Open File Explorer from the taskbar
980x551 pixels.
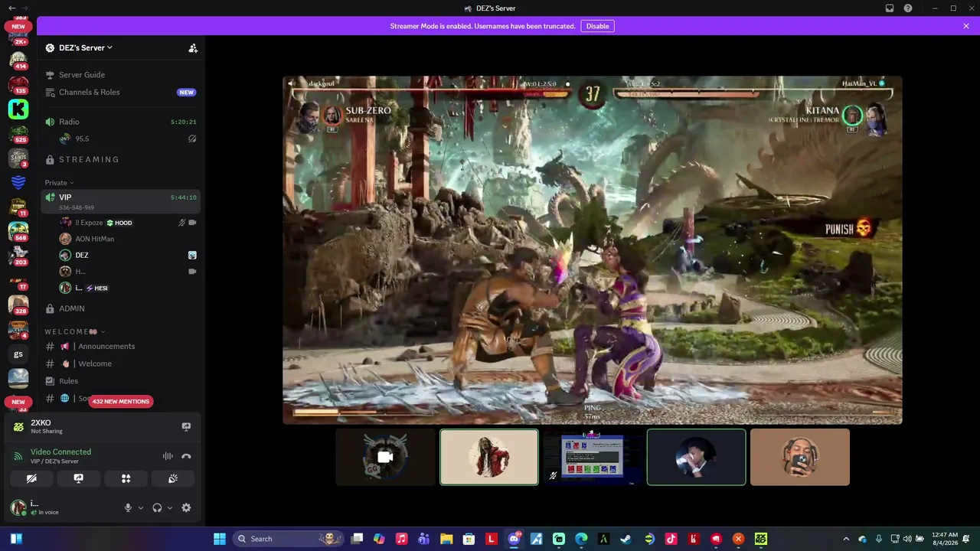(x=446, y=539)
